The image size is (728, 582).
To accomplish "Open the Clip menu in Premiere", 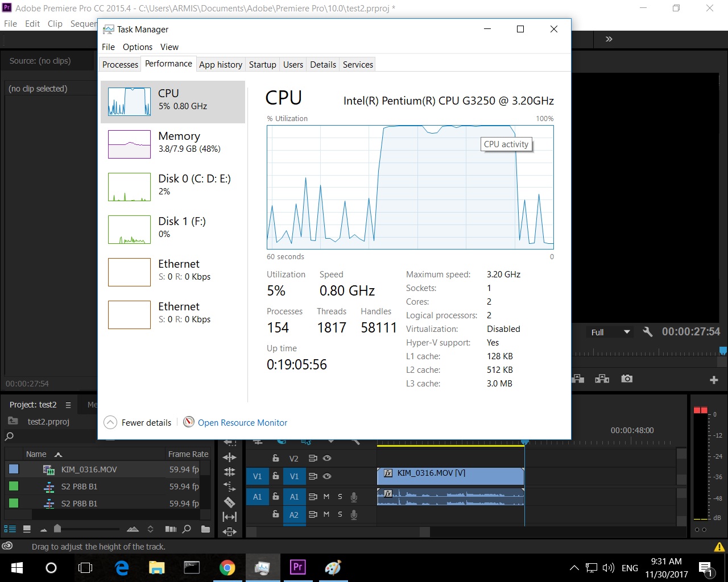I will pyautogui.click(x=55, y=23).
